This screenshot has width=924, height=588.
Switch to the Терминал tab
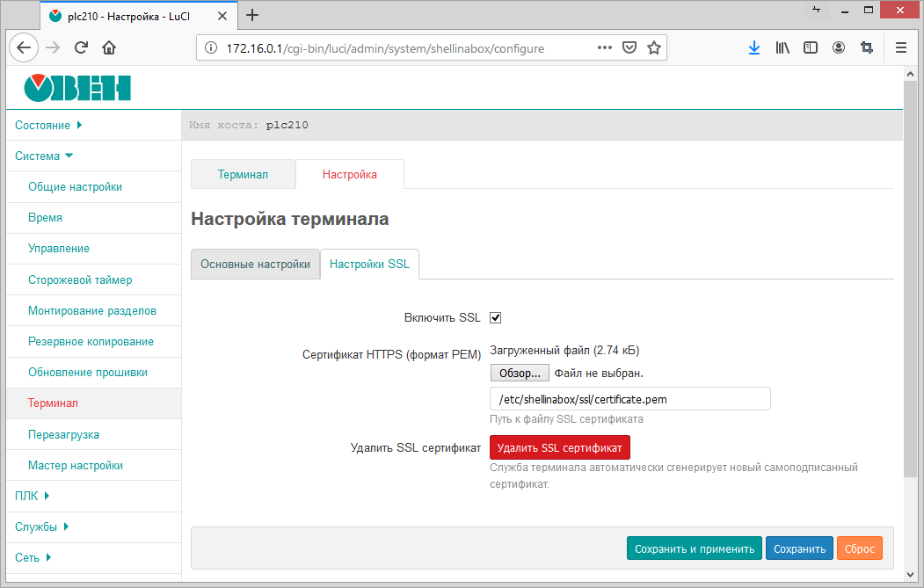coord(243,174)
